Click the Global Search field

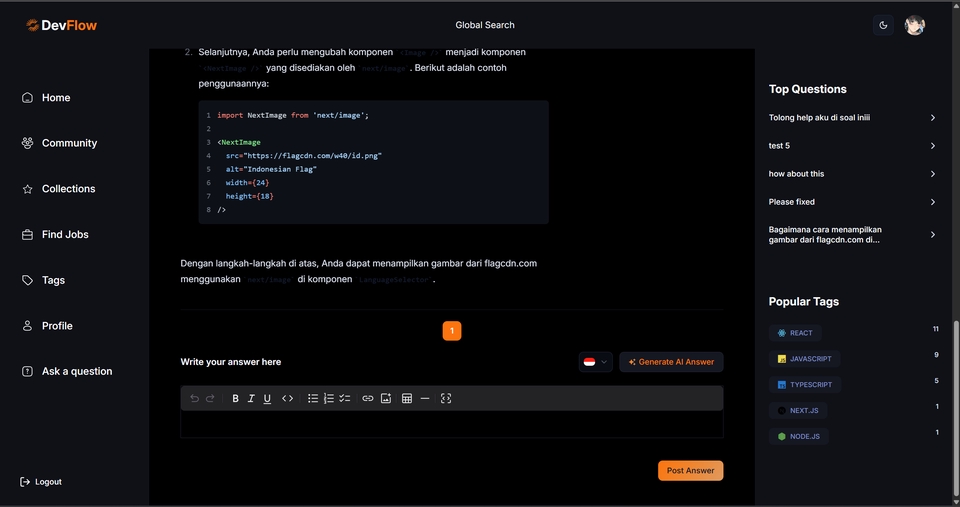pos(484,25)
